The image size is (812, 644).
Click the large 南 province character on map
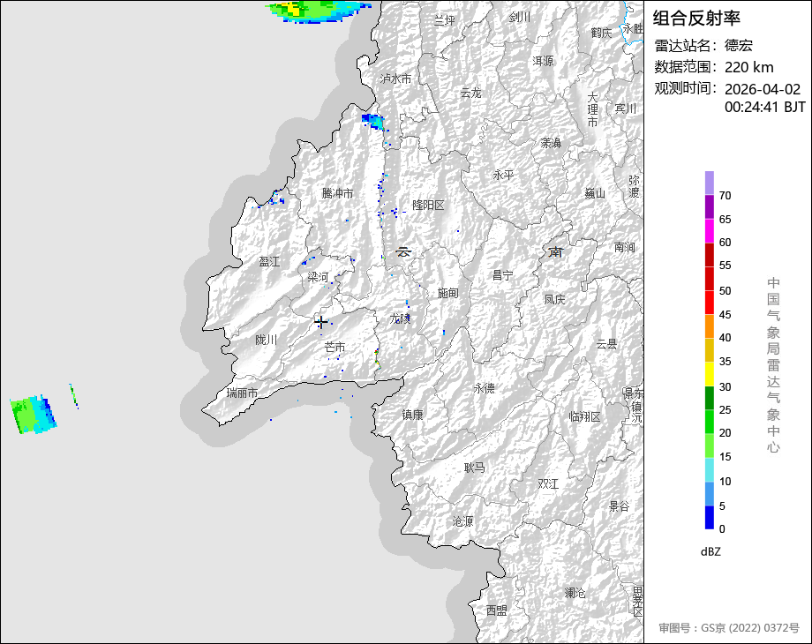tap(555, 252)
